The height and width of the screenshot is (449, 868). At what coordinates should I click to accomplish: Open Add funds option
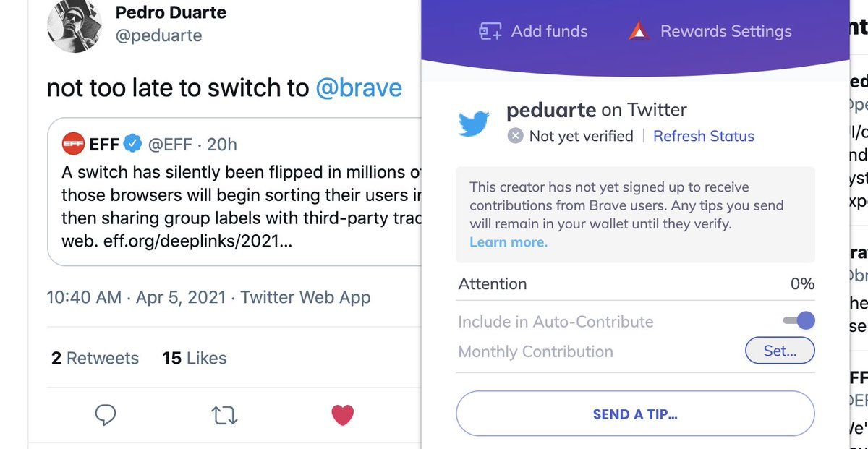pyautogui.click(x=549, y=32)
